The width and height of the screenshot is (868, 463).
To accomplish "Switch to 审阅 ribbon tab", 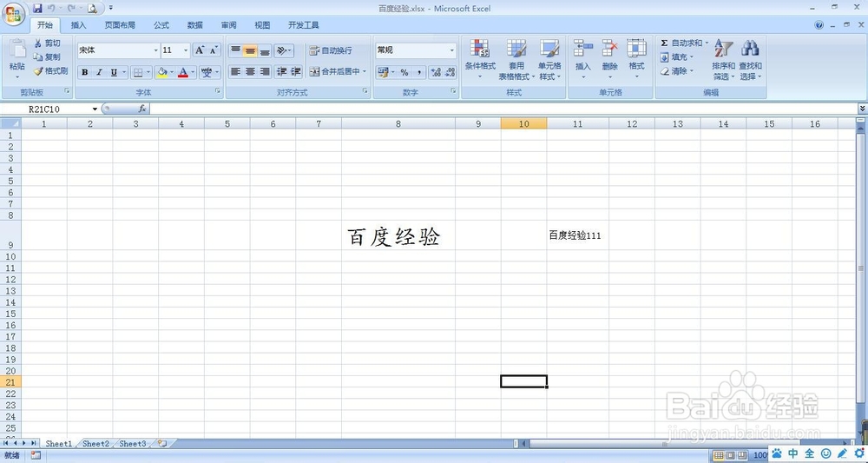I will point(228,25).
